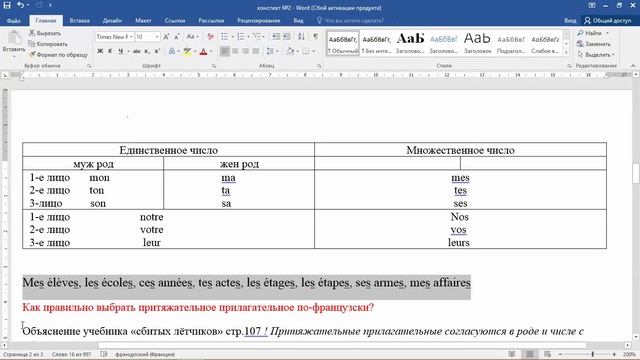Increase font size with the larger A icon

[x=166, y=37]
